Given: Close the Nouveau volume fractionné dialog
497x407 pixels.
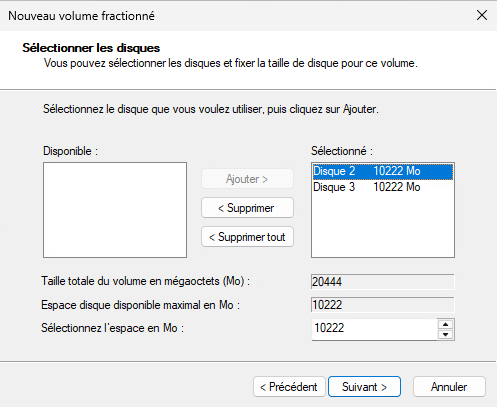Looking at the screenshot, I should click(x=482, y=15).
